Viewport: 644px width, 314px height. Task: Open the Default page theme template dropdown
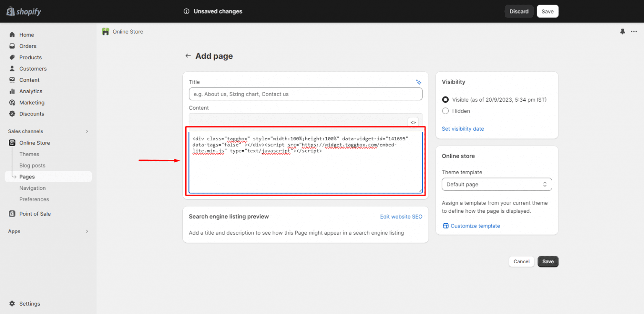pyautogui.click(x=497, y=184)
